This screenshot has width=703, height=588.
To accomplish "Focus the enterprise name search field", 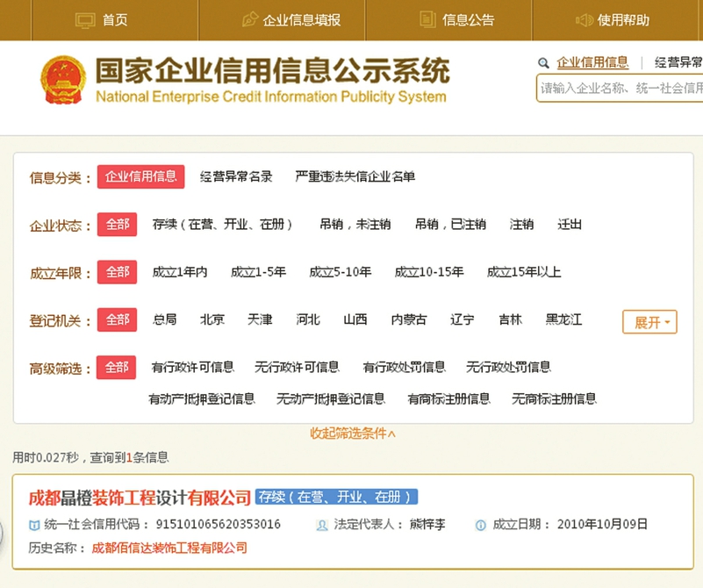I will pyautogui.click(x=620, y=89).
